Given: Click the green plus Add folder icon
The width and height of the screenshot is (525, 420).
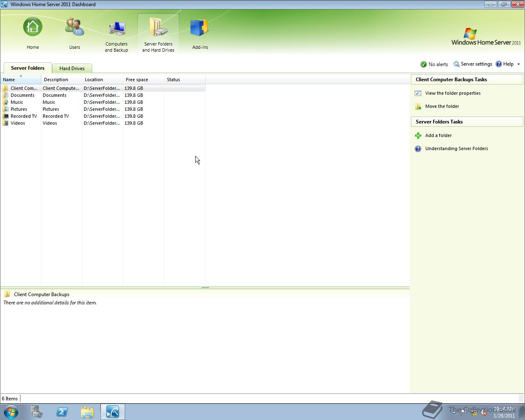Looking at the screenshot, I should click(x=418, y=135).
